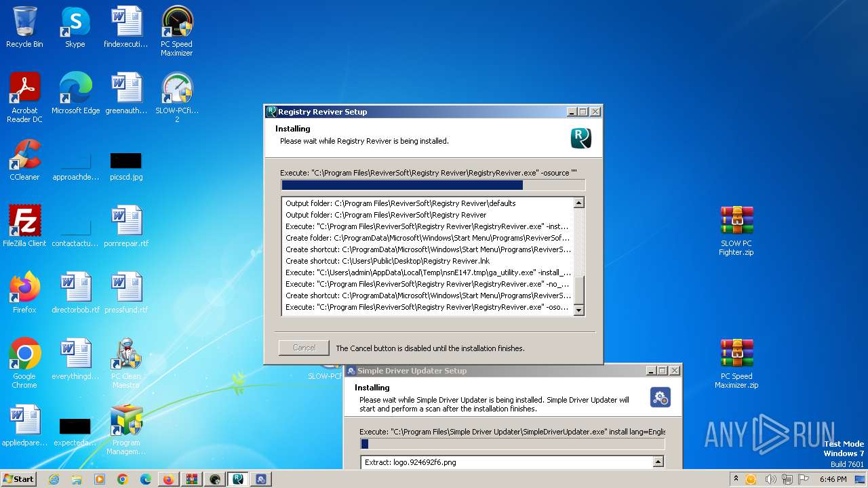Launch Skype from the desktop
This screenshot has width=868, height=488.
pyautogui.click(x=75, y=27)
